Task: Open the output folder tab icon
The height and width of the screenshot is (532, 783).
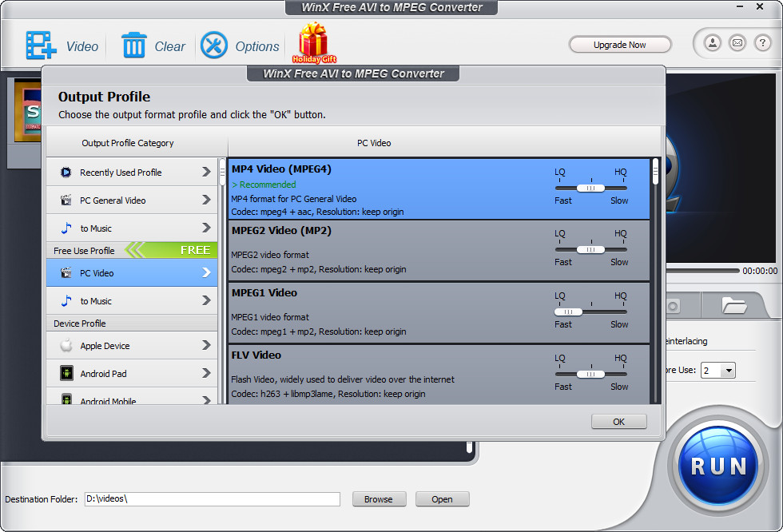Action: 733,305
